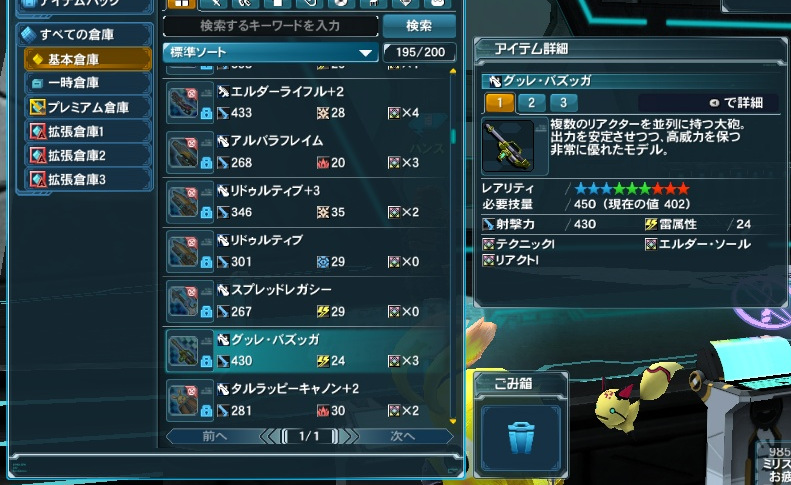Image resolution: width=791 pixels, height=485 pixels.
Task: Click the プレミアム倉庫 storage icon
Action: 37,107
